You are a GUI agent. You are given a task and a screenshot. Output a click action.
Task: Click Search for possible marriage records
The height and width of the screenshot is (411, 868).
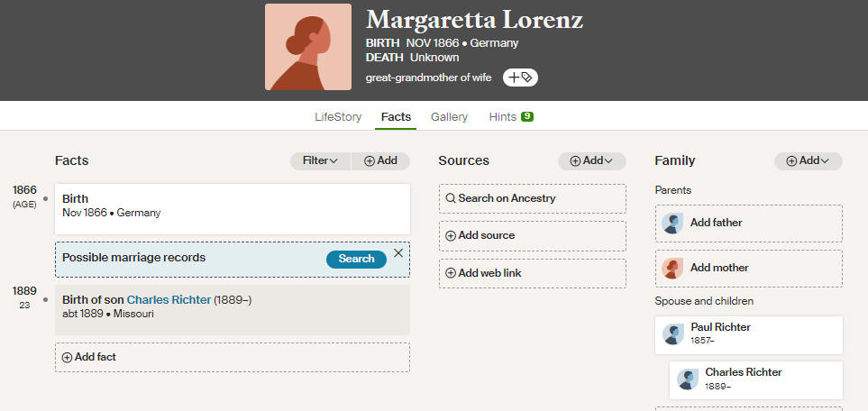point(357,259)
